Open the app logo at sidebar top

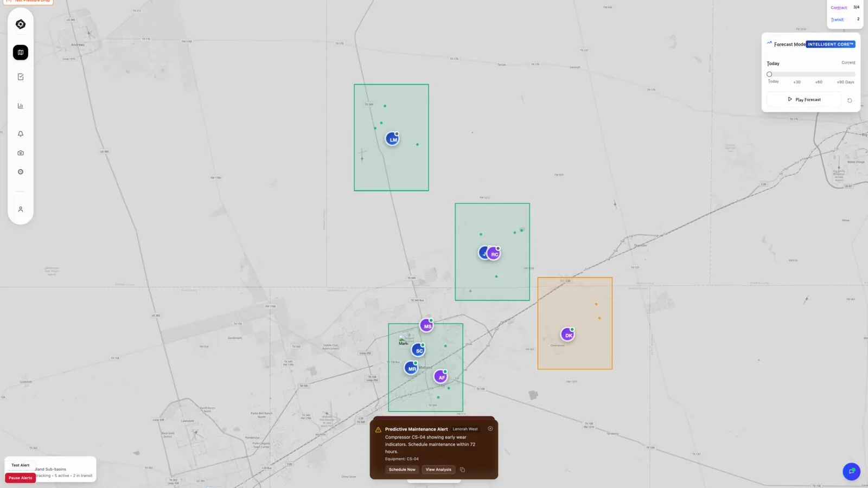(21, 24)
